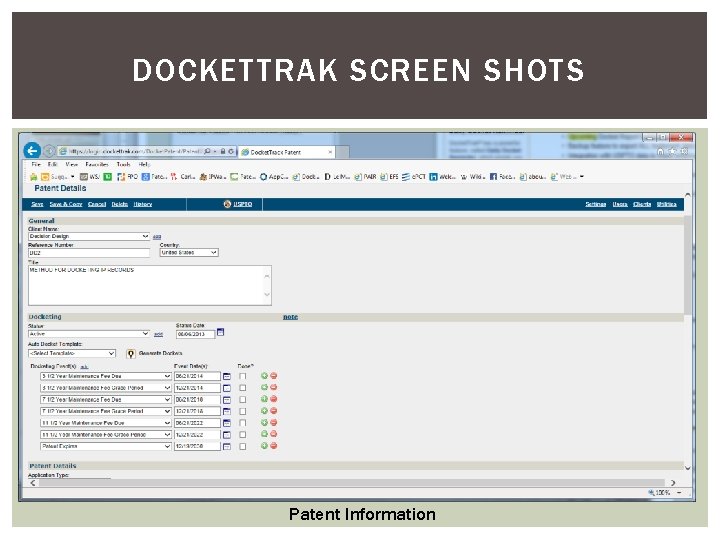The height and width of the screenshot is (540, 720).
Task: Click the Save & Copy link
Action: [66, 204]
